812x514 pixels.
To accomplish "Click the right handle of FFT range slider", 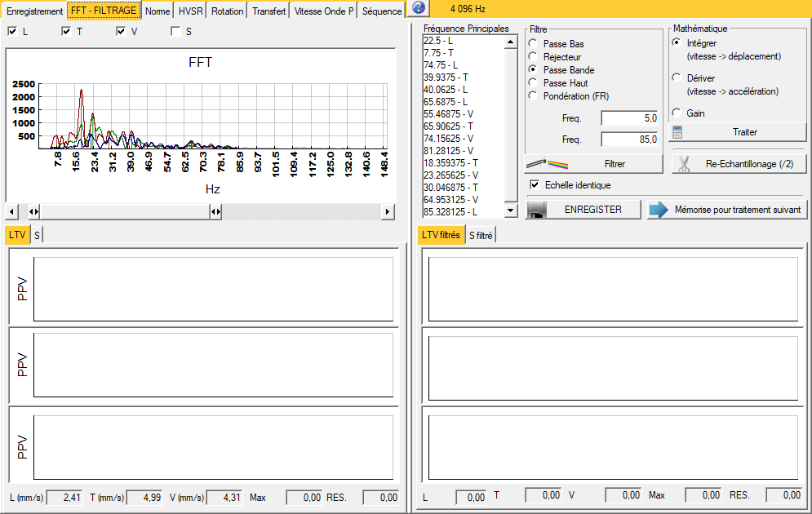I will click(x=216, y=211).
